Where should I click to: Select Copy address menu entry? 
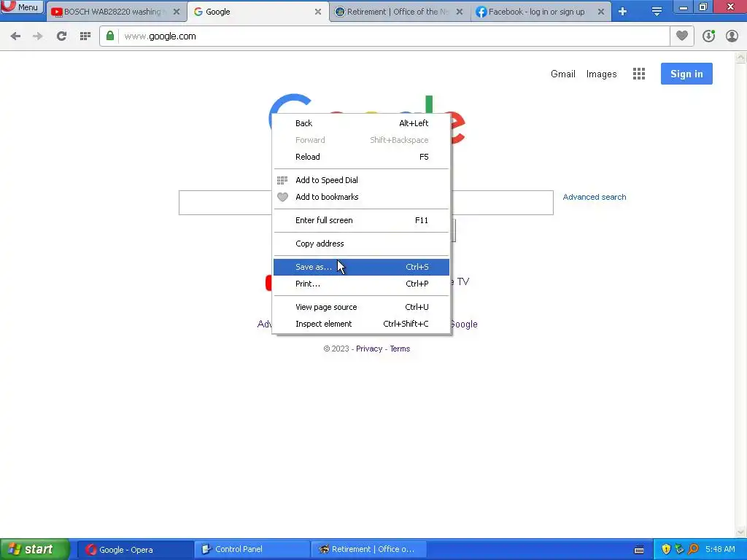[361, 244]
